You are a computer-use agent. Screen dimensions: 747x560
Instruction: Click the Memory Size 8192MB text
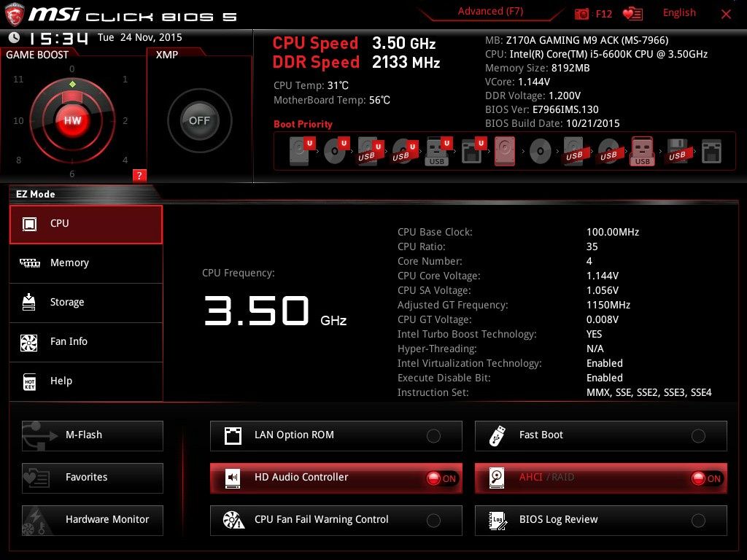[x=538, y=68]
